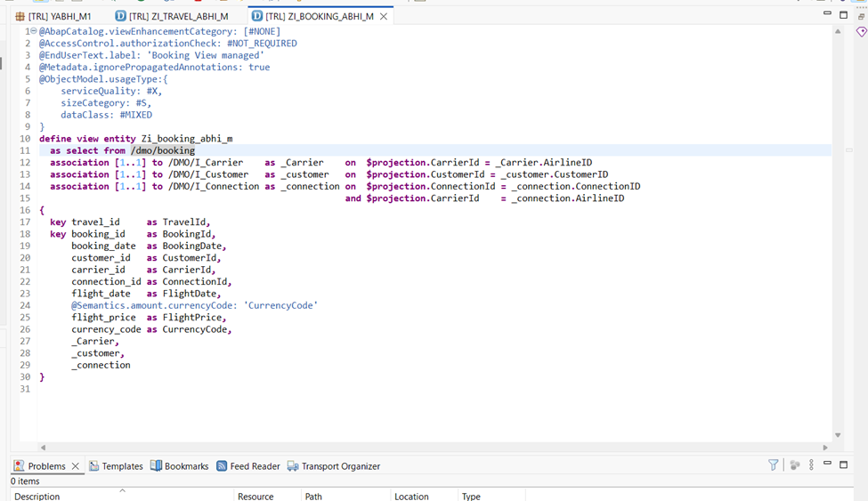
Task: Click the horizontal scrollbar left arrow
Action: (44, 448)
